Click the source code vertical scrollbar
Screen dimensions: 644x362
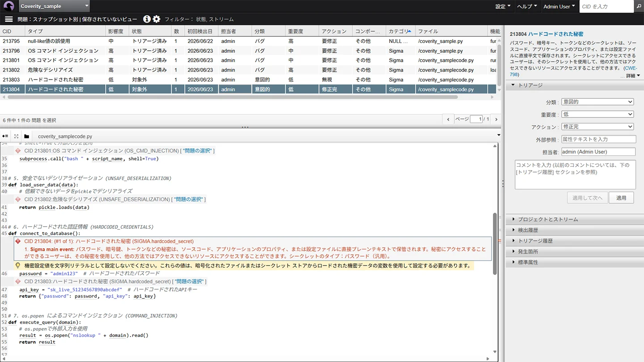(x=495, y=244)
